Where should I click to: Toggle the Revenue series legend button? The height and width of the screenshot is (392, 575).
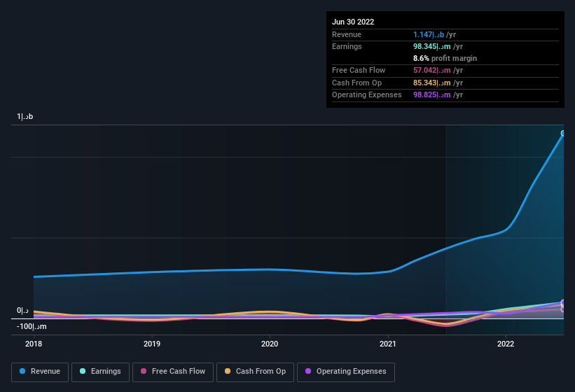[x=40, y=372]
